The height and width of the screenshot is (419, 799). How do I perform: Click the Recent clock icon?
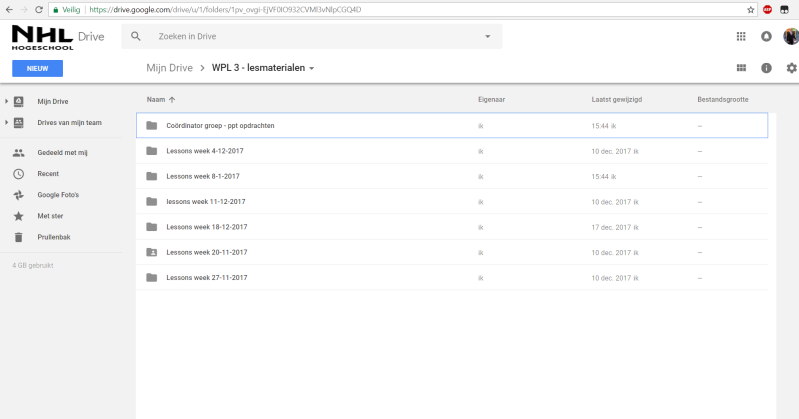tap(18, 174)
